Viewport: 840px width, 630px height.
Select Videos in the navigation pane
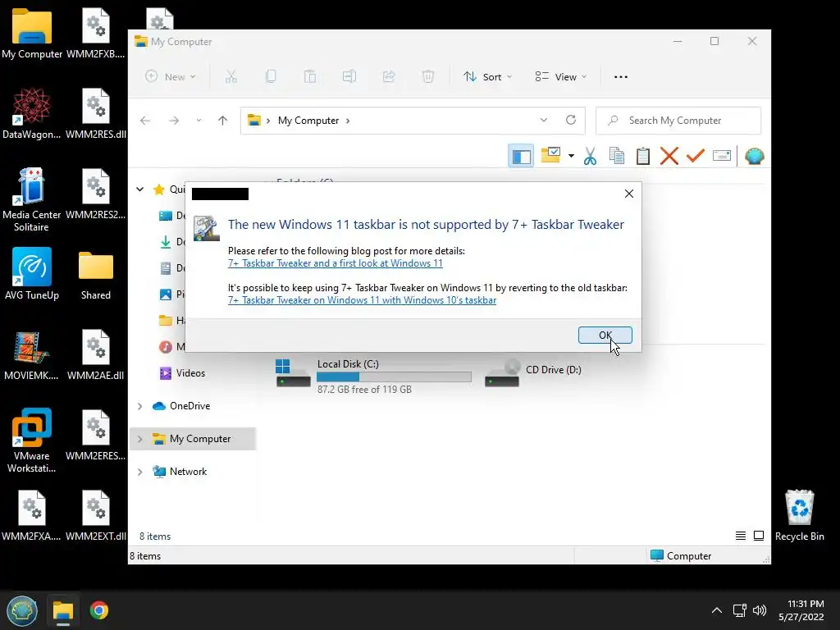190,373
